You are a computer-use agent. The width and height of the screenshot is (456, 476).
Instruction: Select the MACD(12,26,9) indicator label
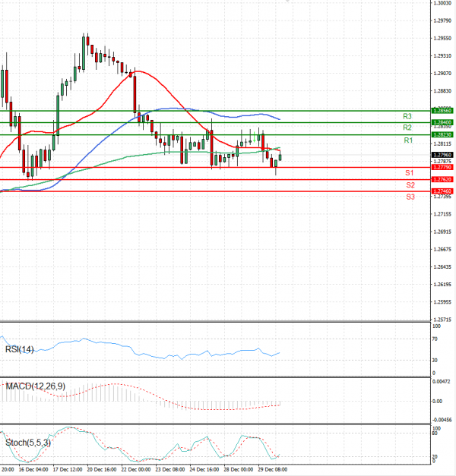36,386
